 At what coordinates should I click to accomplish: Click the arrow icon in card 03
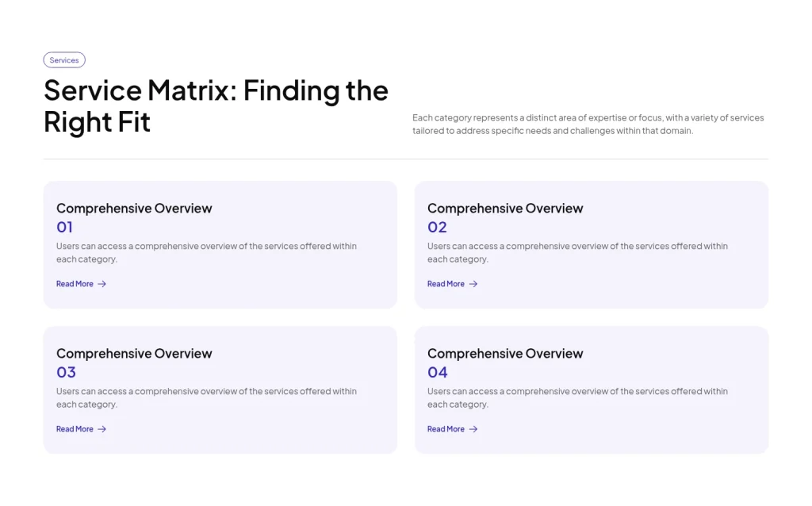pos(101,429)
